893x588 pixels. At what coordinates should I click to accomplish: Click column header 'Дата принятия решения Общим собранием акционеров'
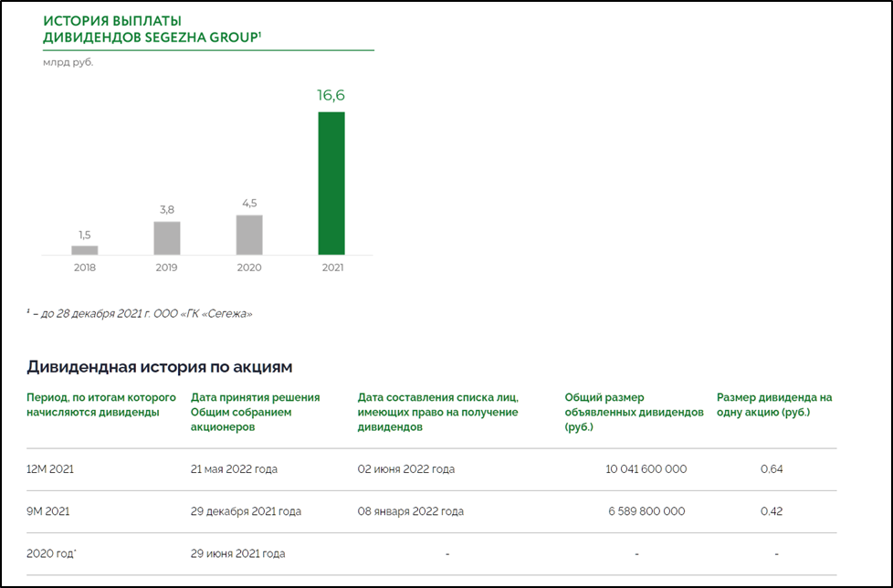(255, 412)
